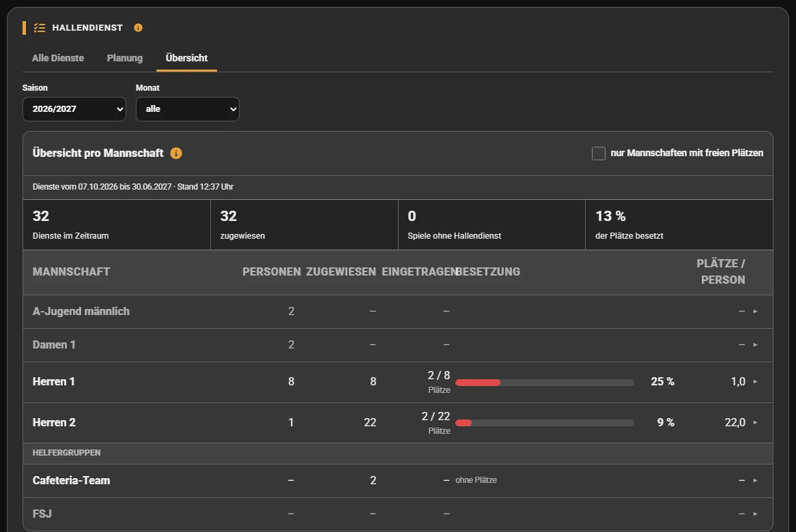Switch to the Planung tab

pyautogui.click(x=125, y=59)
